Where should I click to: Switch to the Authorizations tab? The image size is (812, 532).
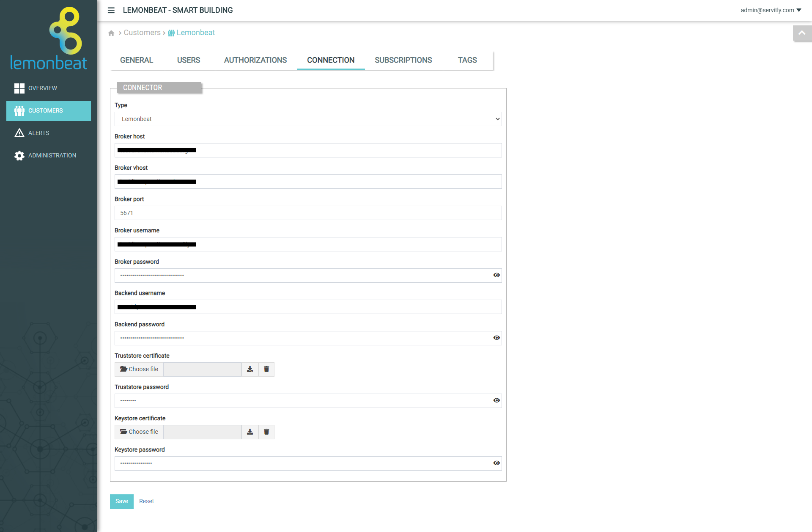click(x=255, y=60)
